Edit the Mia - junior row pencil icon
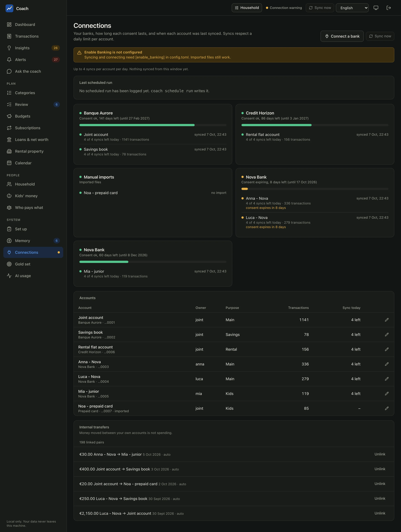Image resolution: width=401 pixels, height=532 pixels. point(387,393)
